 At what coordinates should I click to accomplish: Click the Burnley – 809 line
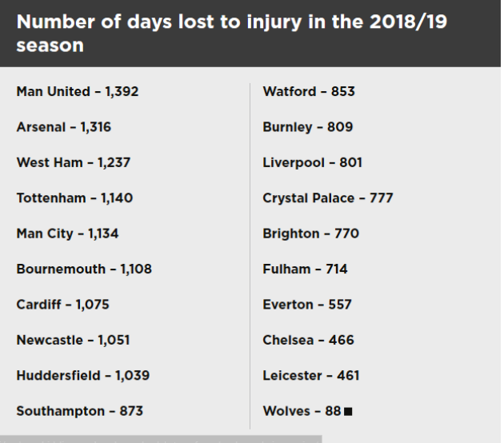coord(308,127)
